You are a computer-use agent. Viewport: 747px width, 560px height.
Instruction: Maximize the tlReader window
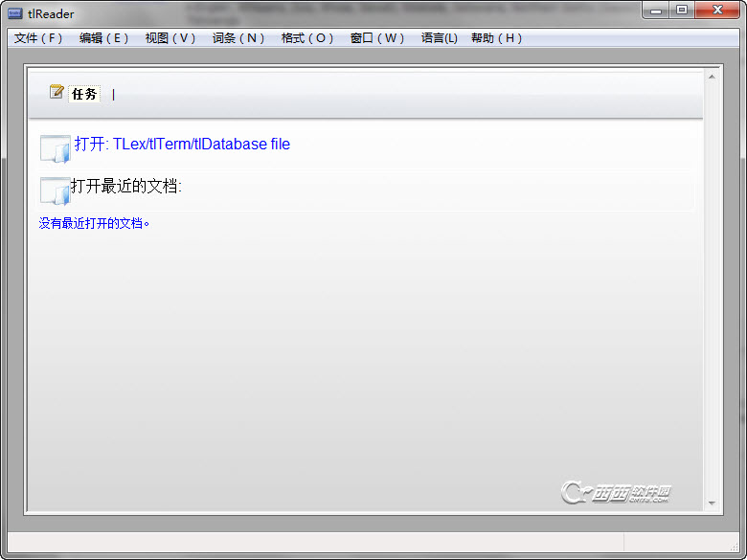click(682, 10)
